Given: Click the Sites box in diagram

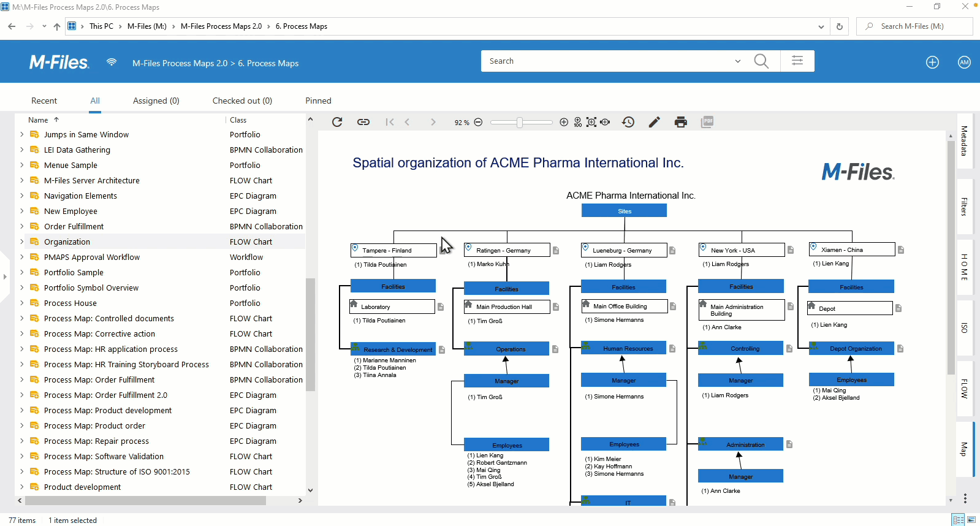Looking at the screenshot, I should tap(624, 211).
